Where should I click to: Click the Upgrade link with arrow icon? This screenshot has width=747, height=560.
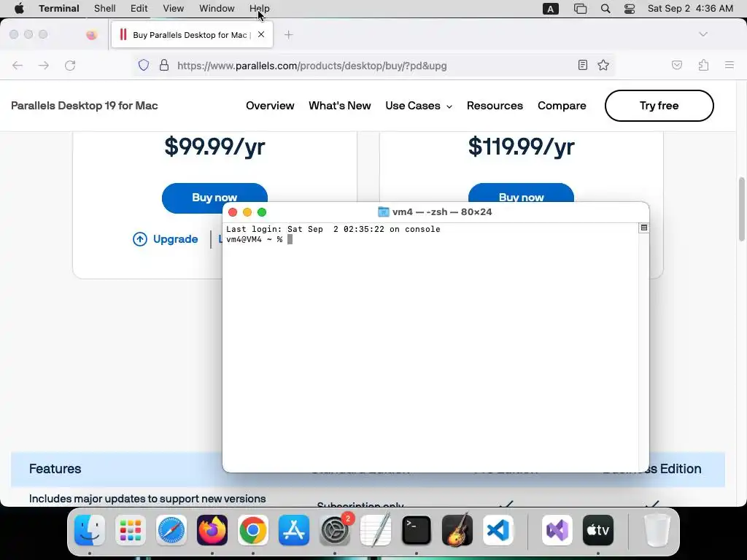(x=166, y=239)
